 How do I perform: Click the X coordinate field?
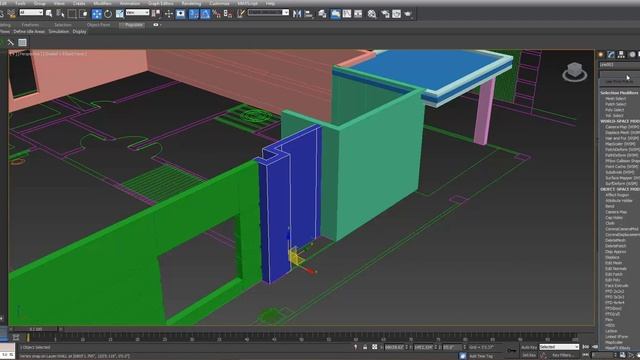coord(395,347)
